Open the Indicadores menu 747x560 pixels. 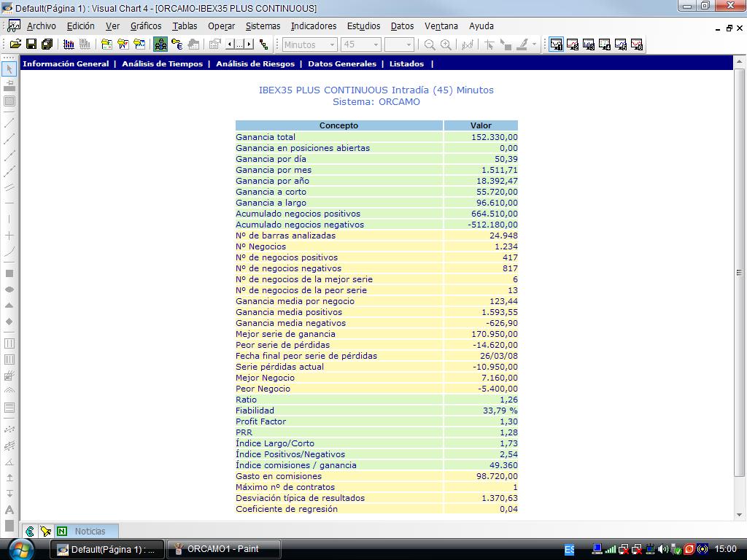point(314,26)
